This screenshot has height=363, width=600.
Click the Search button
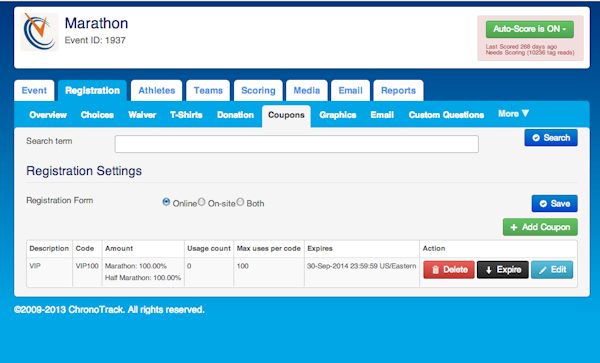coord(551,138)
